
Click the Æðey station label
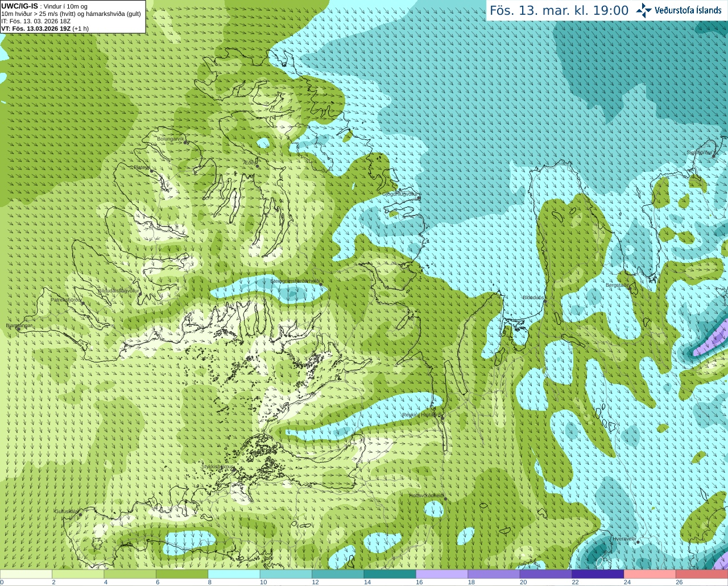(250, 163)
